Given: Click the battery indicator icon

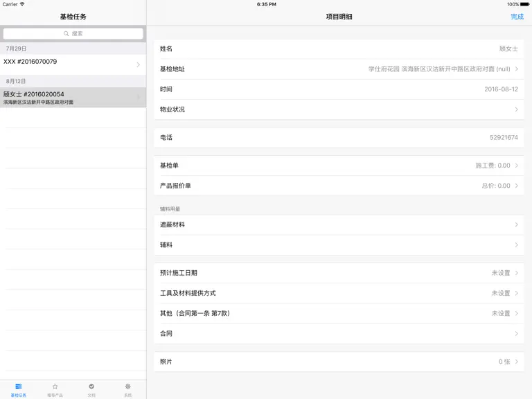Looking at the screenshot, I should (x=524, y=4).
